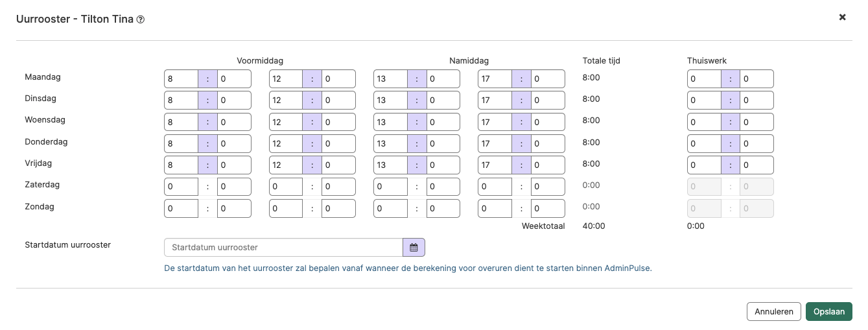Click the Zondag row label
Image resolution: width=868 pixels, height=330 pixels.
pyautogui.click(x=40, y=207)
